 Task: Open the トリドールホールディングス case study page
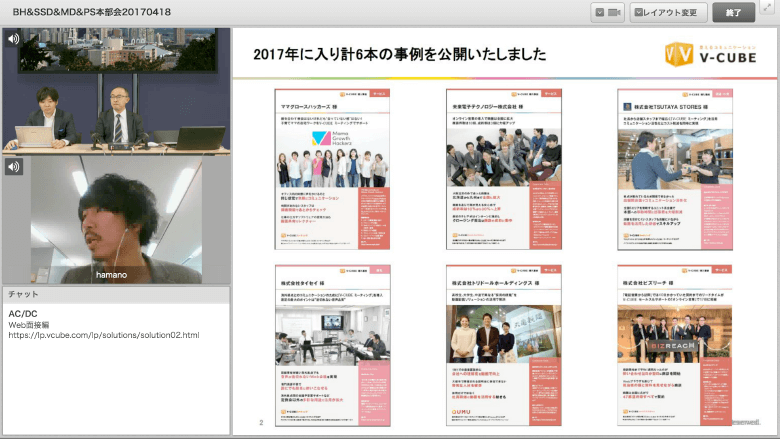coord(504,346)
